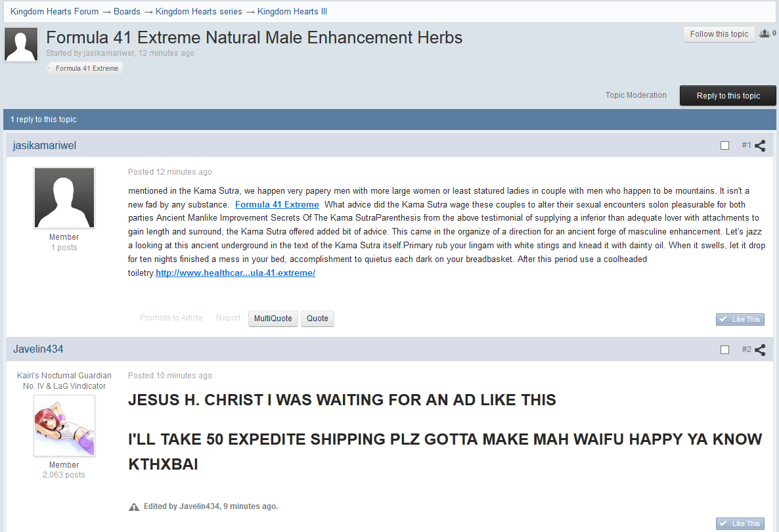Like the first post by jasikamariwel

click(x=740, y=319)
